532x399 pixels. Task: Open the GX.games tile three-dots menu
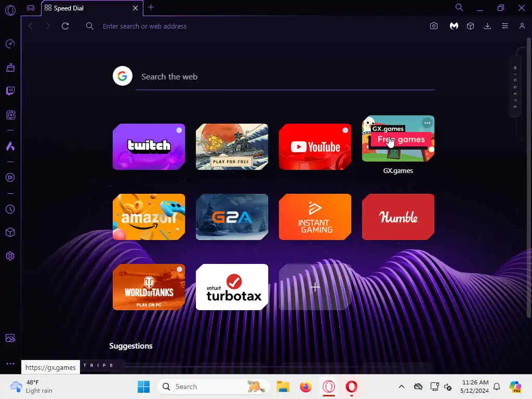point(427,123)
